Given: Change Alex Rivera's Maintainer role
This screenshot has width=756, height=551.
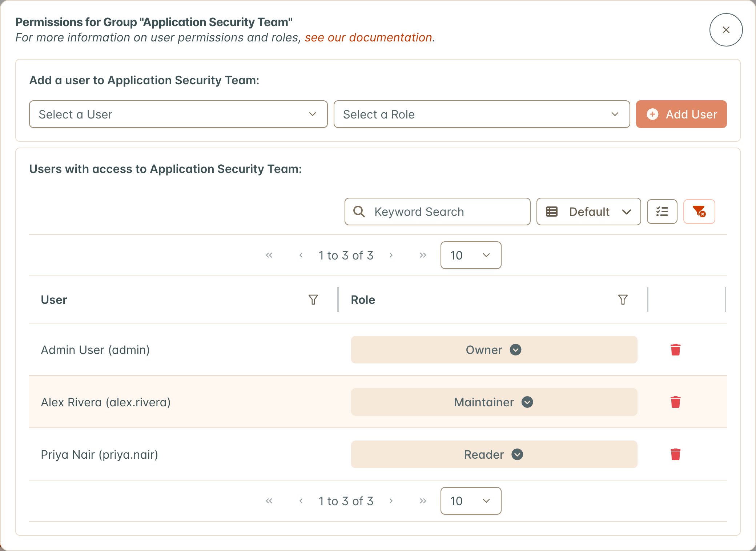Looking at the screenshot, I should [494, 402].
